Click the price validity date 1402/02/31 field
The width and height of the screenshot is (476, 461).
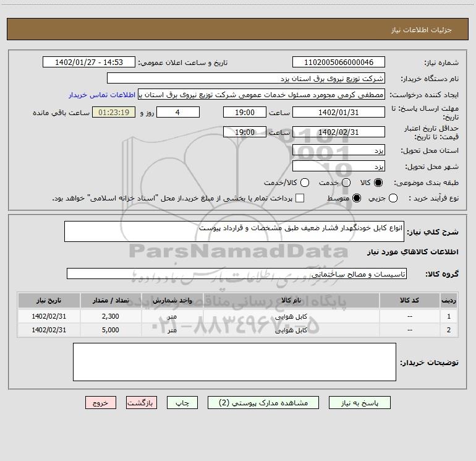tap(339, 132)
